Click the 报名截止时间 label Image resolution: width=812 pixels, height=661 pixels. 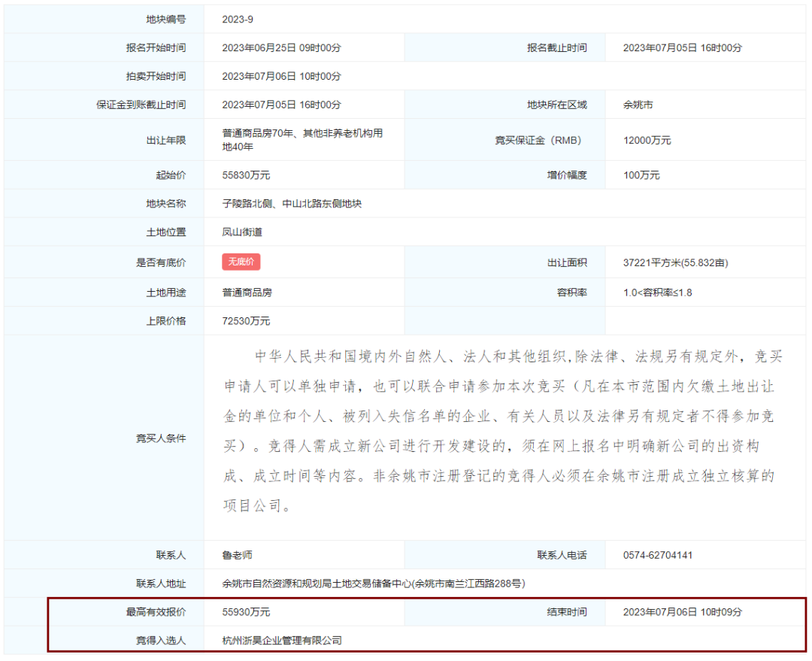tap(556, 47)
